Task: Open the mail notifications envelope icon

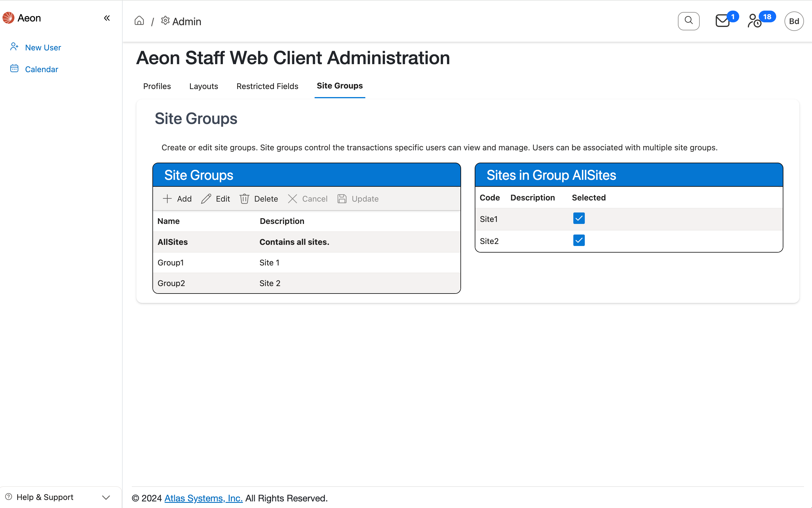Action: [723, 21]
